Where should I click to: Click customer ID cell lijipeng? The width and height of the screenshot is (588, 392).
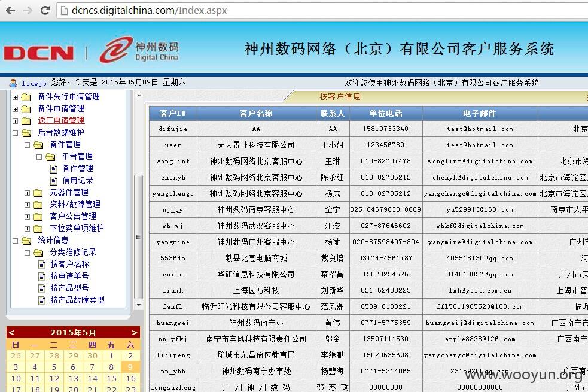[x=173, y=355]
